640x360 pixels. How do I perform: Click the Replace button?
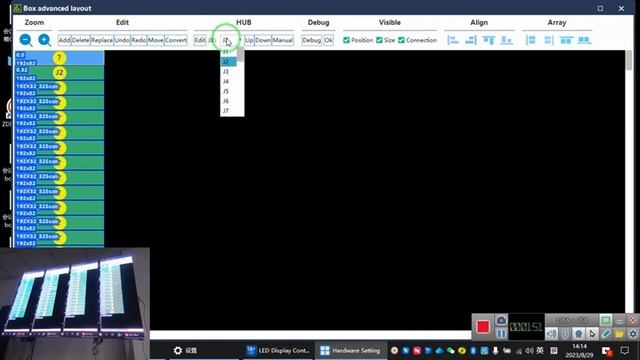[102, 40]
